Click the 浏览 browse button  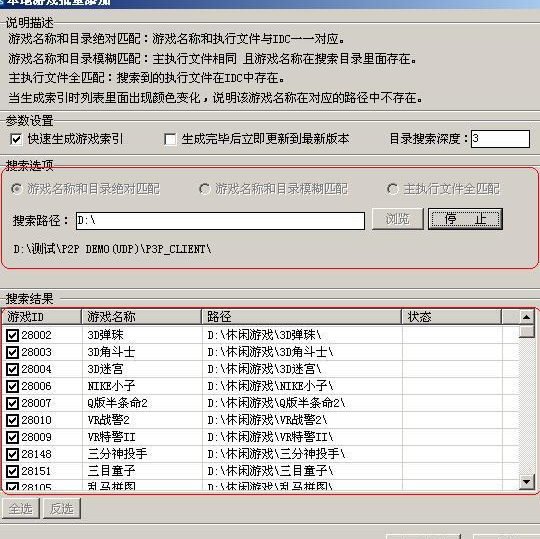pos(397,219)
